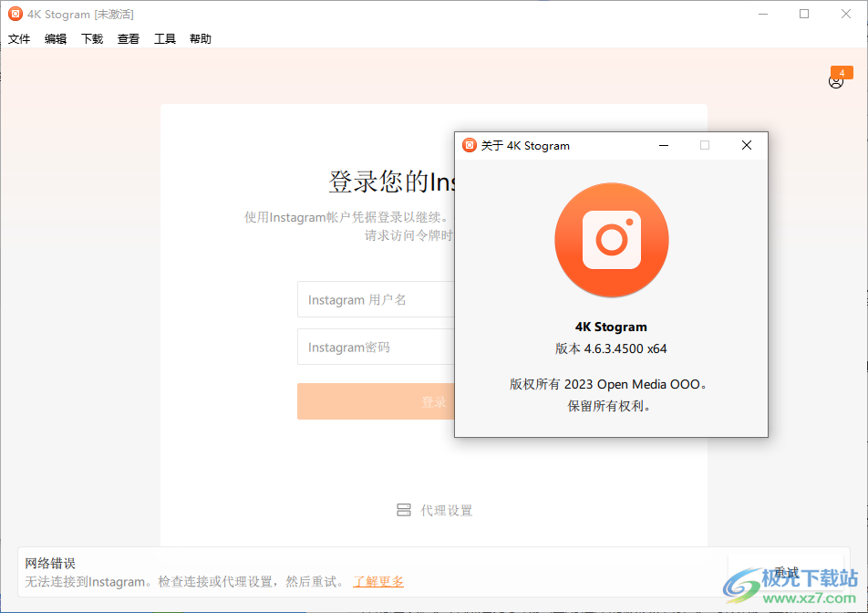Click the large 4K Stogram camera logo
This screenshot has height=613, width=868.
point(612,240)
